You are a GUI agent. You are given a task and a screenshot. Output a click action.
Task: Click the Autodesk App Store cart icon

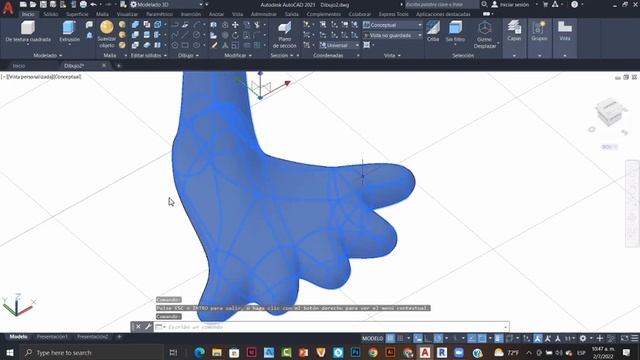pos(545,4)
